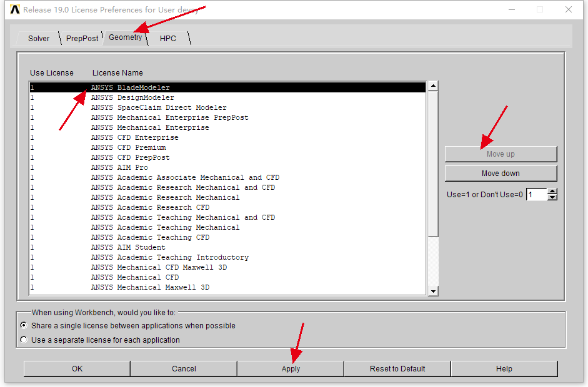The width and height of the screenshot is (588, 387).
Task: Confirm settings with the OK button
Action: pyautogui.click(x=77, y=369)
